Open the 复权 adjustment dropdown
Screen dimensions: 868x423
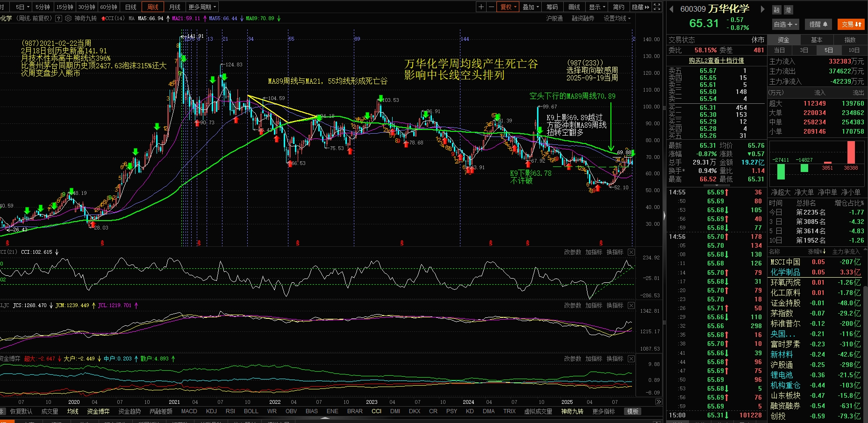[x=508, y=7]
